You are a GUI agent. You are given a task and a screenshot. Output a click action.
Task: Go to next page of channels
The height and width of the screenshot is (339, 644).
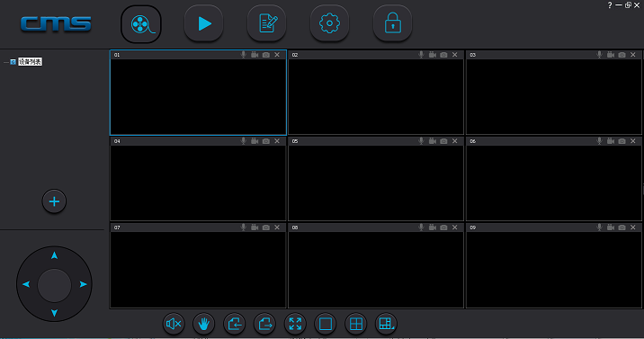(x=265, y=324)
